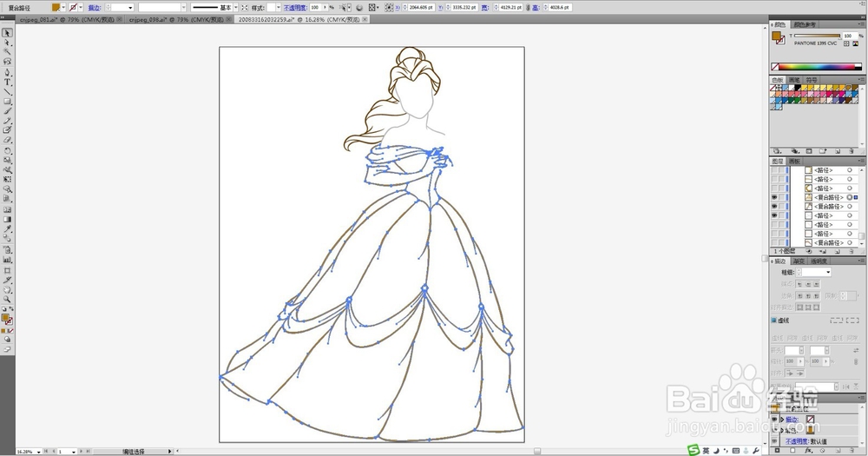Screen dimensions: 868x456
Task: Open 颜色参考 panel tab
Action: (x=805, y=24)
